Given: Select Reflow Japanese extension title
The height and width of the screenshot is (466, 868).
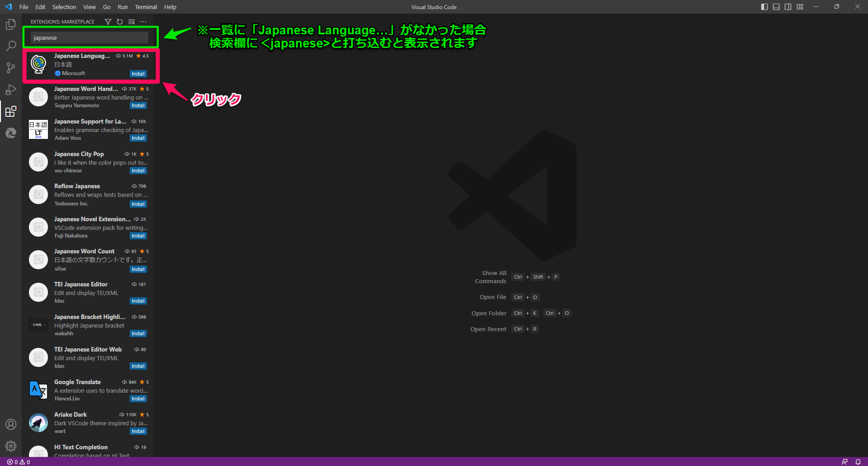Looking at the screenshot, I should point(77,186).
